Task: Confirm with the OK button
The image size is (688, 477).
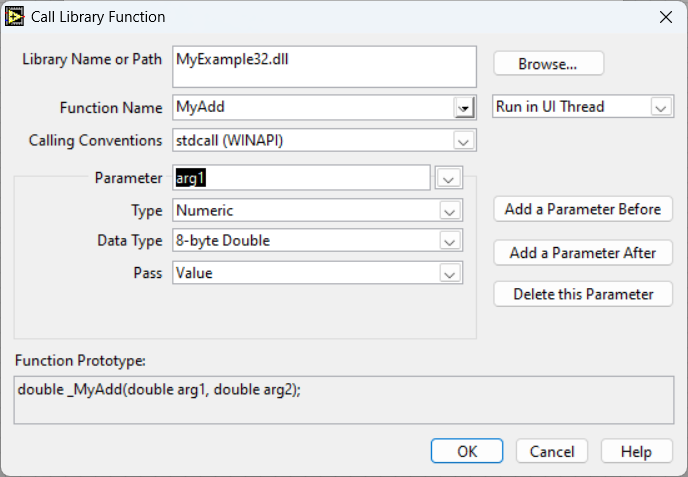Action: click(x=467, y=451)
